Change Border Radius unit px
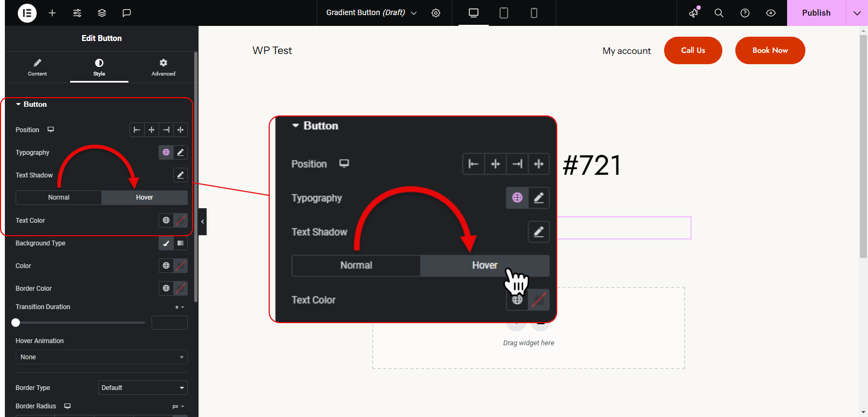Viewport: 868px width, 417px height. point(178,406)
